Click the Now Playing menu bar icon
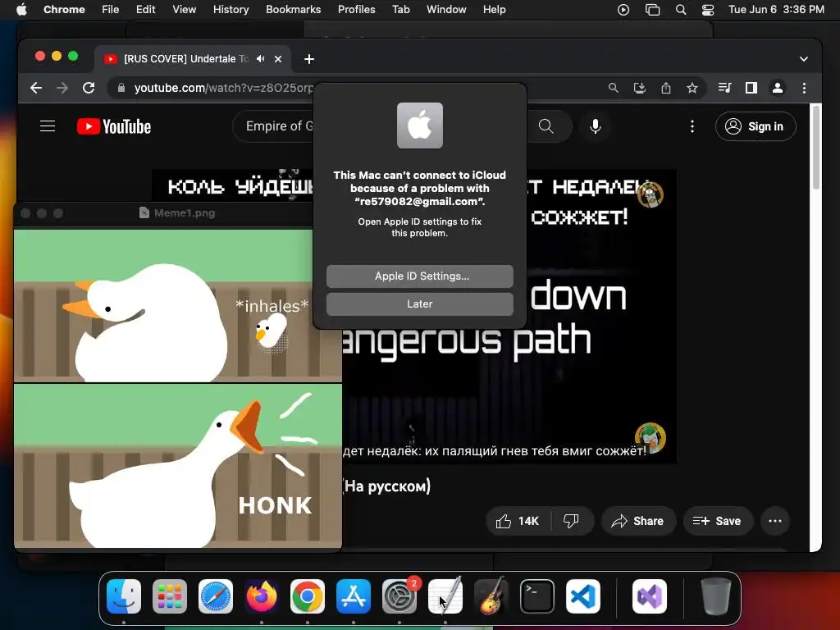The image size is (840, 630). (623, 9)
